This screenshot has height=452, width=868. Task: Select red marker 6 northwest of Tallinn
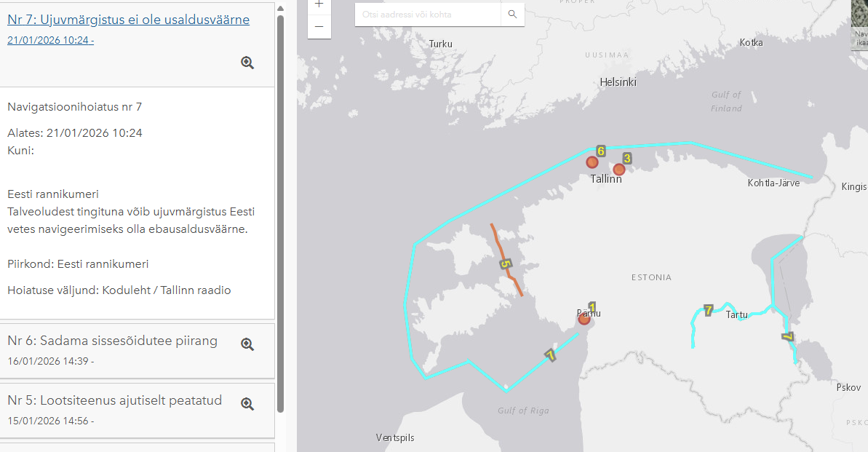592,162
